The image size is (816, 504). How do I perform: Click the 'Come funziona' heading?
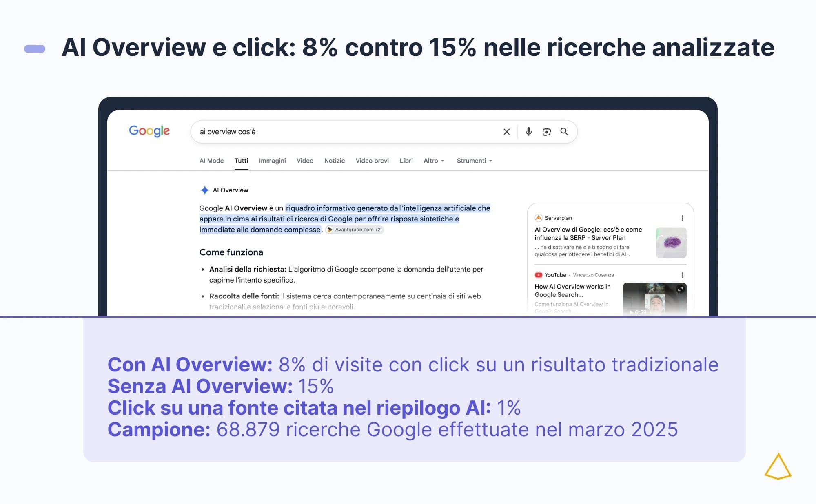point(231,252)
